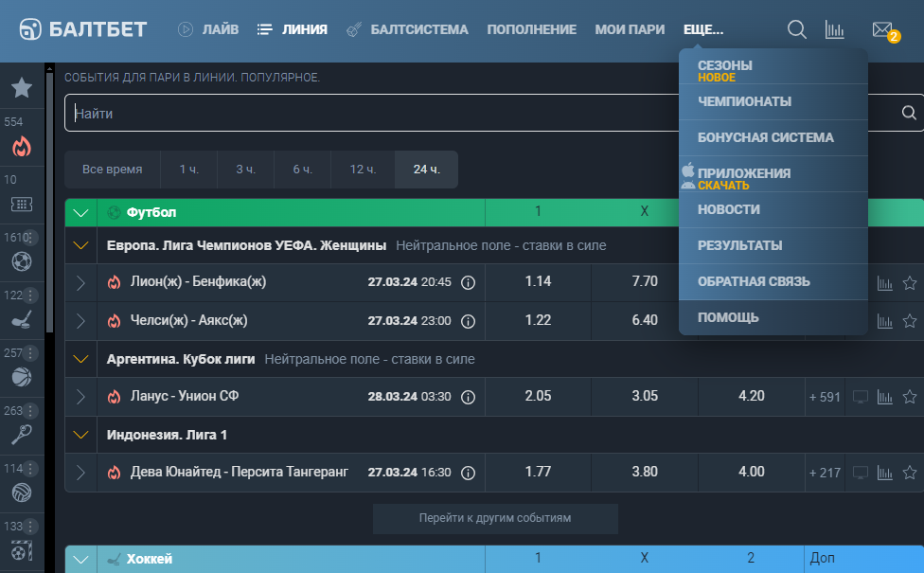
Task: Open statistics for Дева Юнайтед match
Action: coord(884,473)
